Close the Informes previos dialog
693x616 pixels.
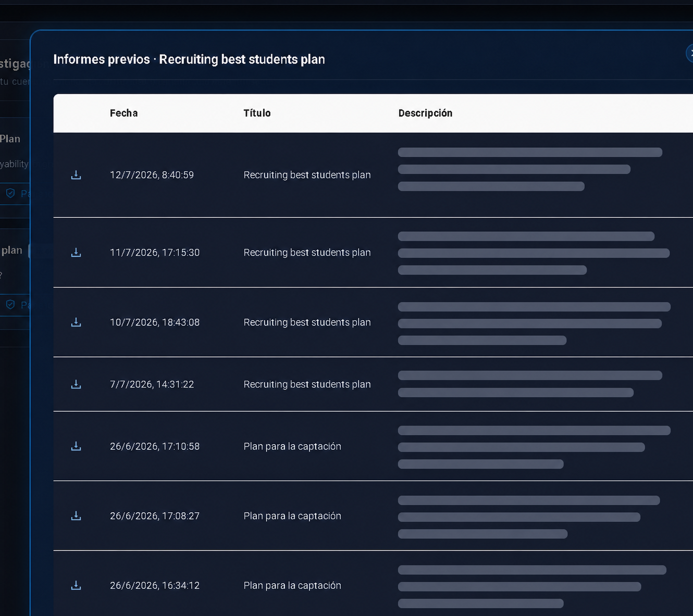pyautogui.click(x=690, y=53)
